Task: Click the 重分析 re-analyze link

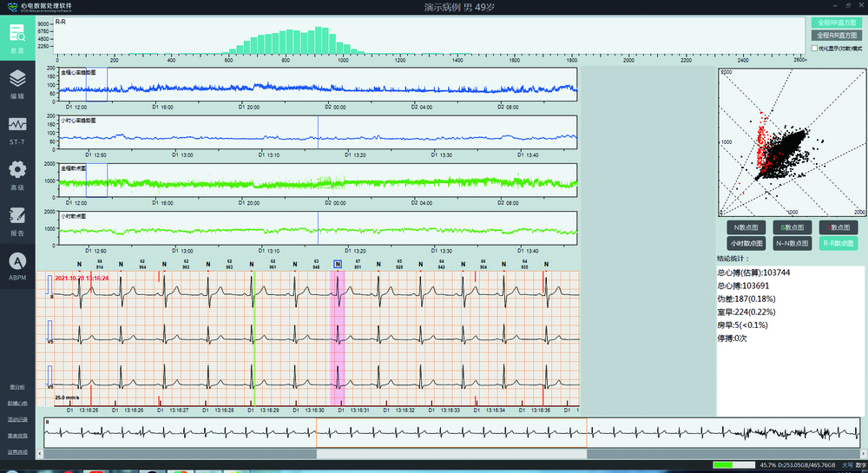Action: coord(17,386)
